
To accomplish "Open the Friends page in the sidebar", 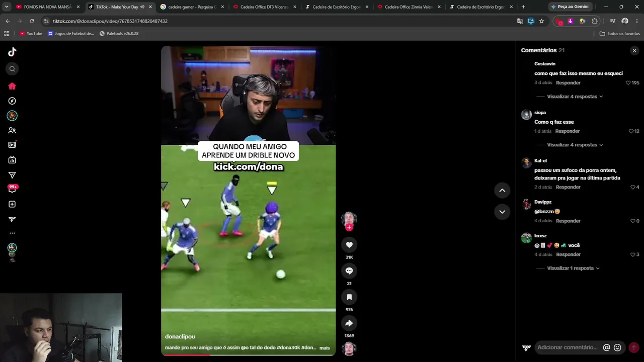I will pyautogui.click(x=12, y=130).
